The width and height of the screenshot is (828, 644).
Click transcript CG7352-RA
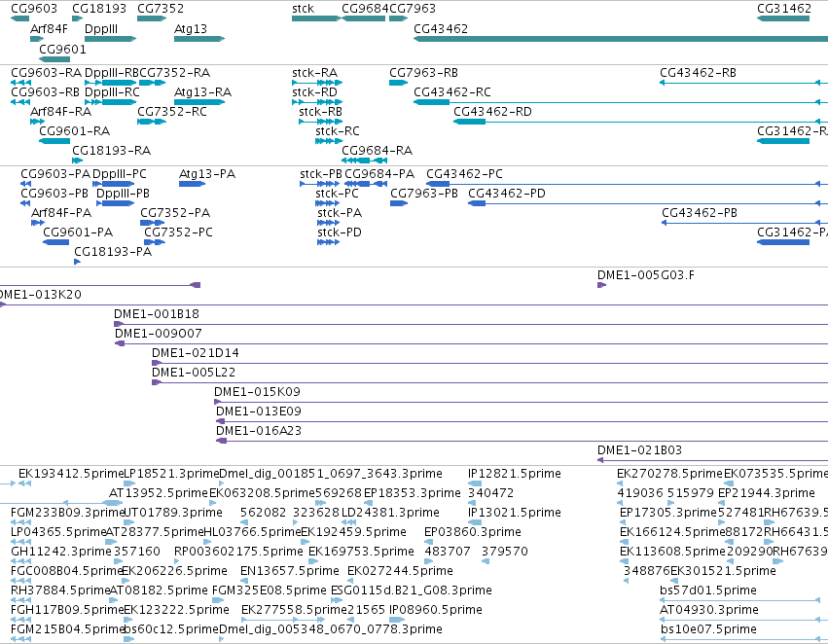[x=152, y=83]
